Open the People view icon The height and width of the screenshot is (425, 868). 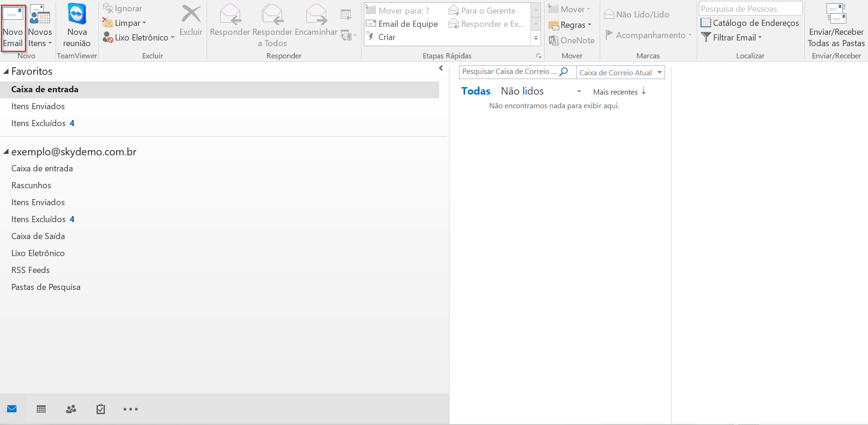pyautogui.click(x=71, y=409)
